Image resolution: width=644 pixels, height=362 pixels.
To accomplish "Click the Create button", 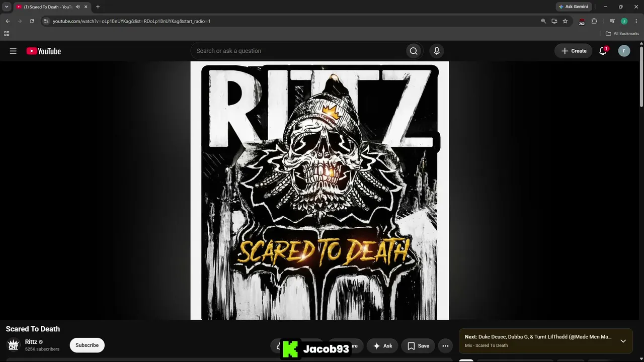I will click(574, 51).
